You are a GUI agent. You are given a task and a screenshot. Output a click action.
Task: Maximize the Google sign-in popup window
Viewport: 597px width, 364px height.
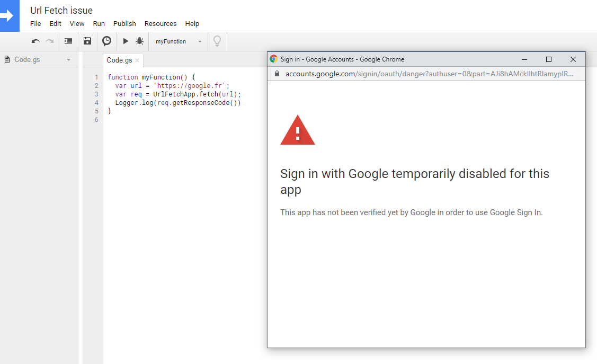549,59
